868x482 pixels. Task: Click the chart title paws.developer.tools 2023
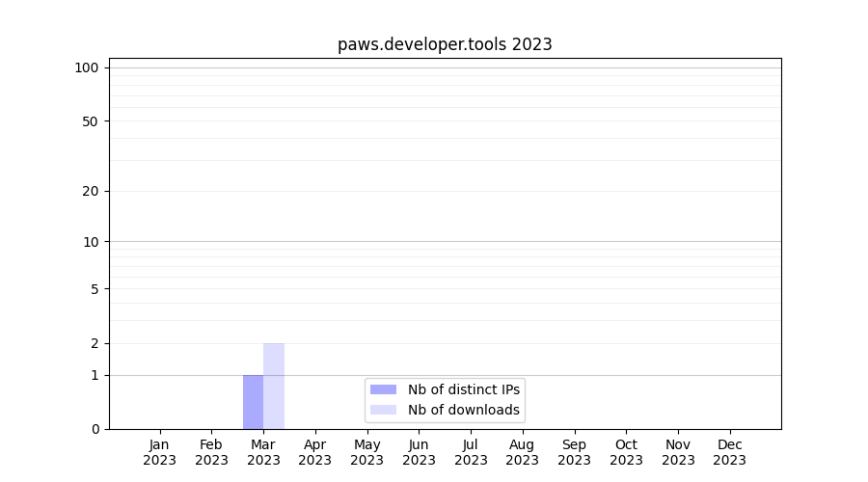pyautogui.click(x=445, y=44)
